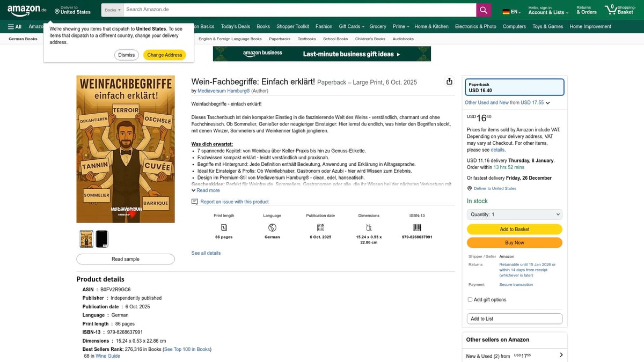Click the arrow next to New & Used sellers
Screen dimensions: 644x362
coord(561,354)
